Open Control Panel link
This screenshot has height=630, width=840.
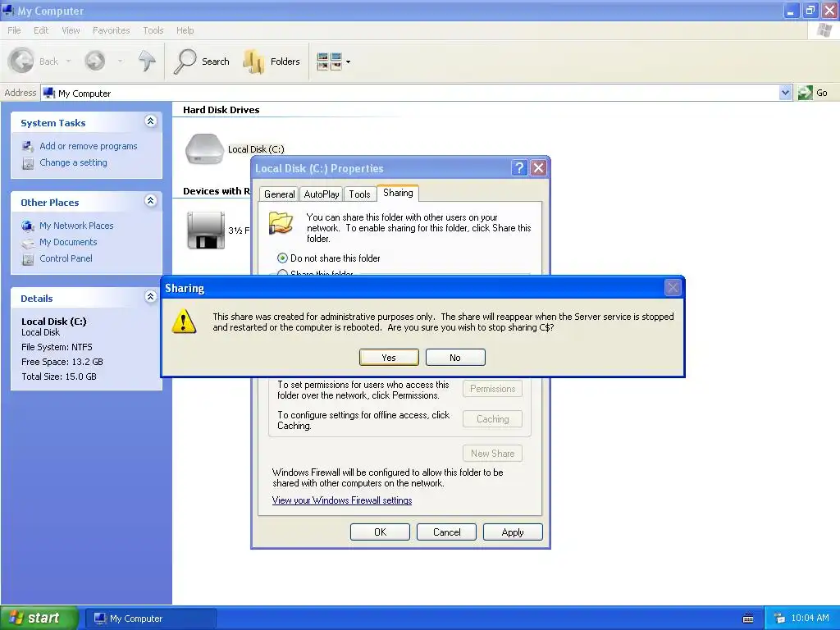tap(66, 258)
